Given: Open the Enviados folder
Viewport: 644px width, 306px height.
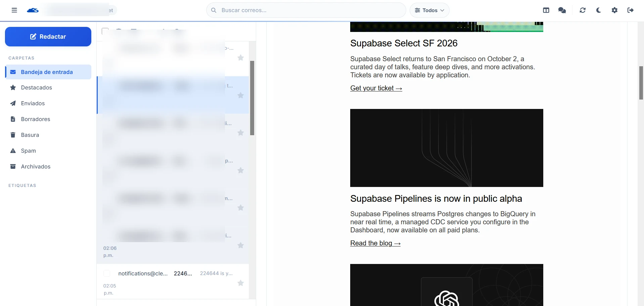Looking at the screenshot, I should pos(48,103).
